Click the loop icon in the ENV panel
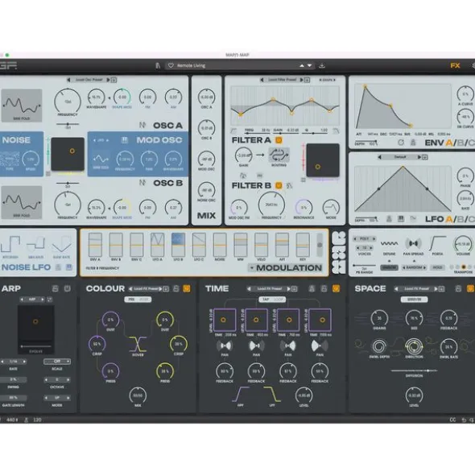This screenshot has width=475, height=476. [401, 143]
